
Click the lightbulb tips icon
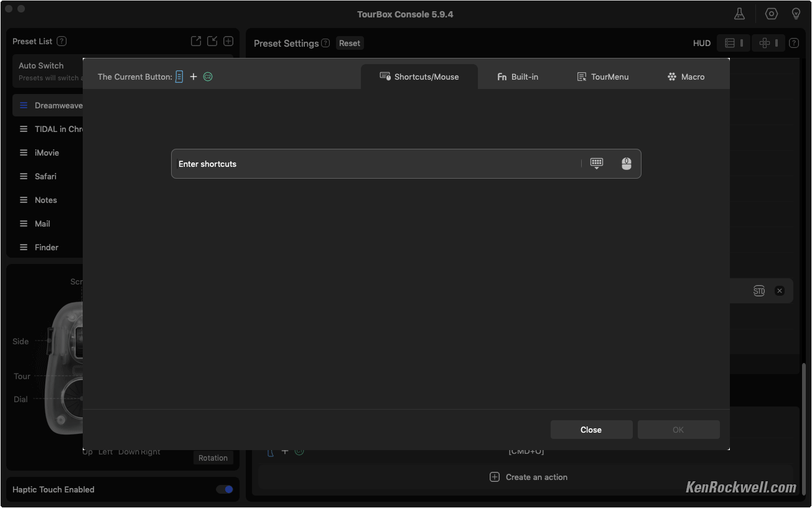(x=796, y=14)
